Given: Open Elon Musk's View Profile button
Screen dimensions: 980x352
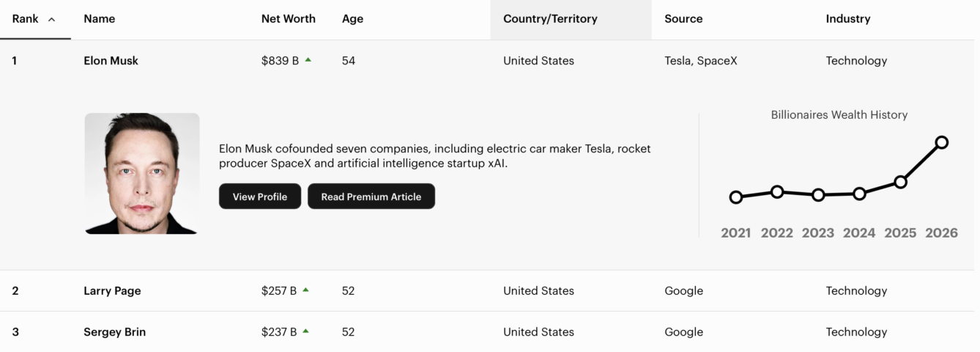Looking at the screenshot, I should pos(260,197).
